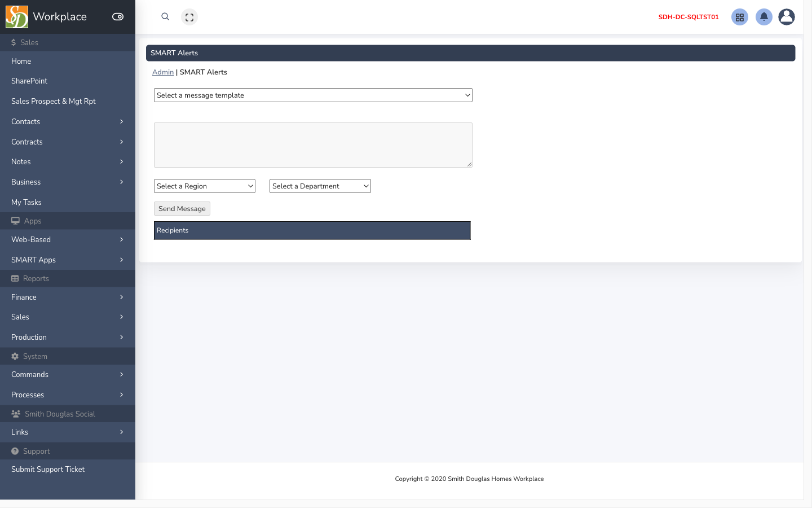Expand the Notes submenu
Image resolution: width=812 pixels, height=508 pixels.
click(68, 161)
